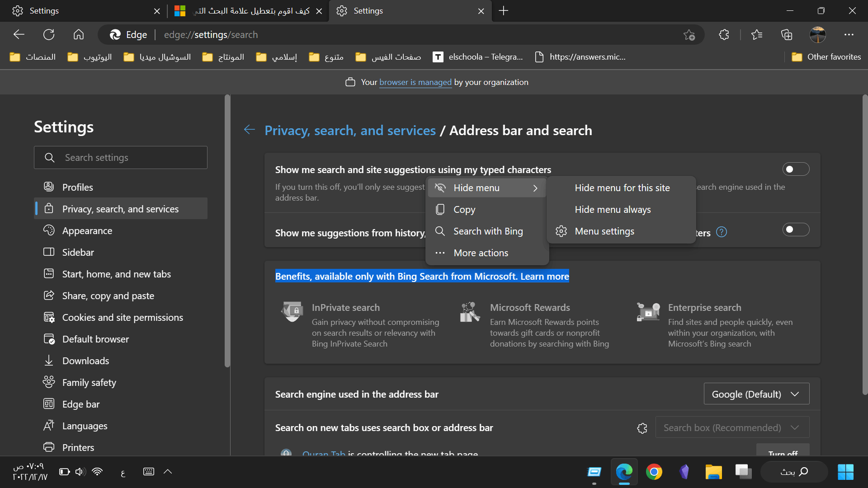Toggle suggestions from history switch
This screenshot has width=868, height=488.
coord(796,230)
